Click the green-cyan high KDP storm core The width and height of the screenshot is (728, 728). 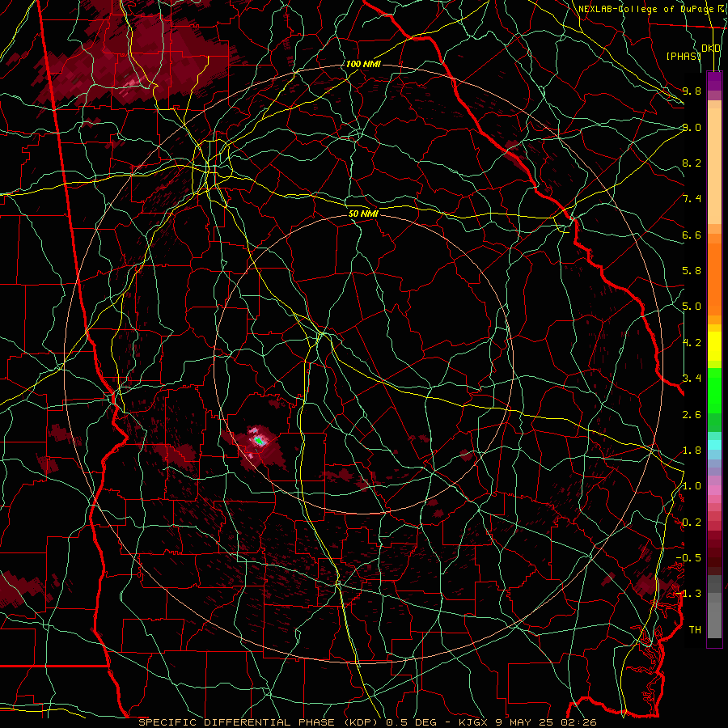pos(259,441)
